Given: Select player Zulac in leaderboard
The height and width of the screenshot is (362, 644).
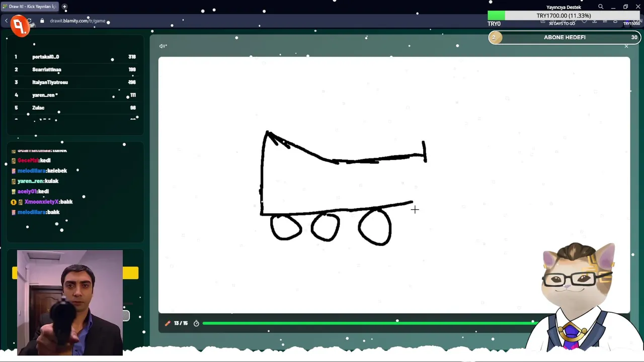Looking at the screenshot, I should tap(38, 108).
